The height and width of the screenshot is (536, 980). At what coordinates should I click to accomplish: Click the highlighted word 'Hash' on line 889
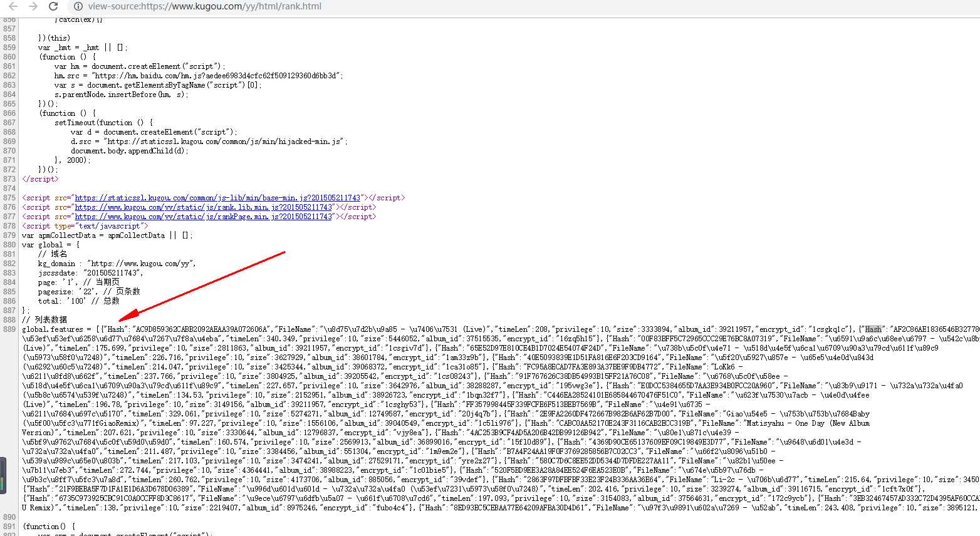coord(873,329)
